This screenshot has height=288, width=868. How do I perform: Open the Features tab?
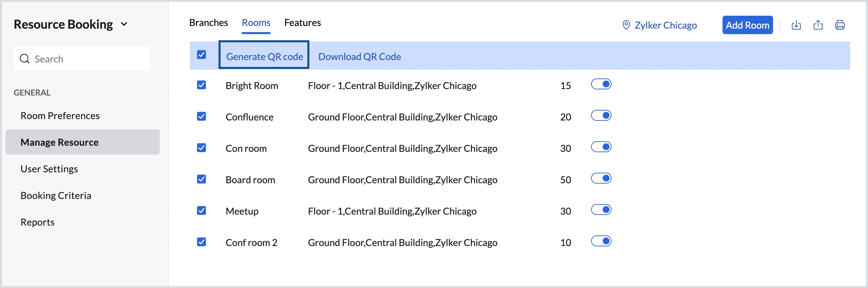tap(302, 23)
